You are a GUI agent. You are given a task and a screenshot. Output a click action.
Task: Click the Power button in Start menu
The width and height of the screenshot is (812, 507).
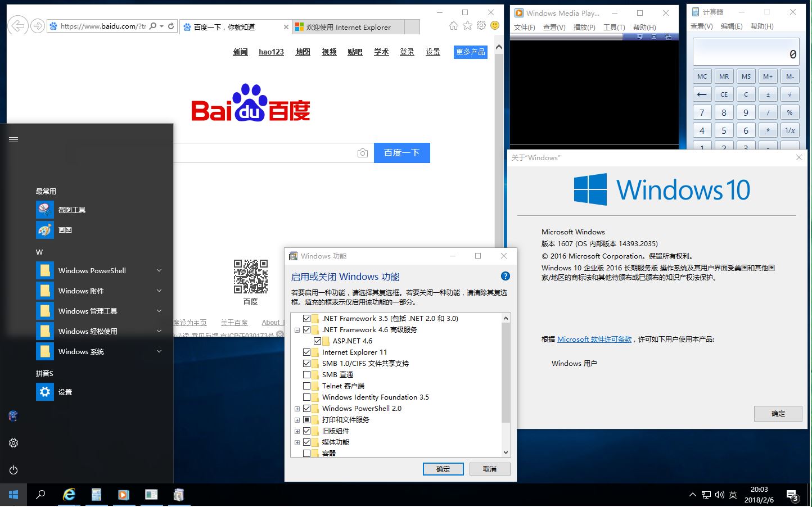pos(13,470)
